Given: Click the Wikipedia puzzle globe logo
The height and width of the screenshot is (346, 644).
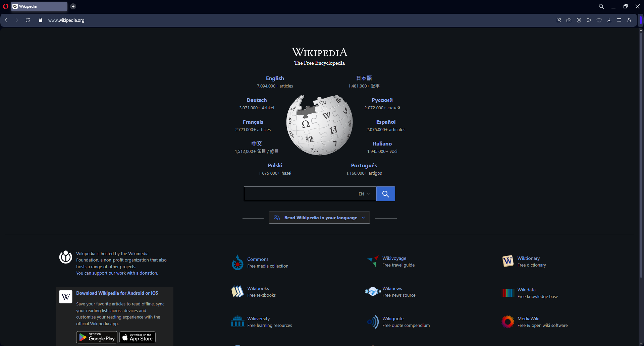Looking at the screenshot, I should pyautogui.click(x=319, y=125).
